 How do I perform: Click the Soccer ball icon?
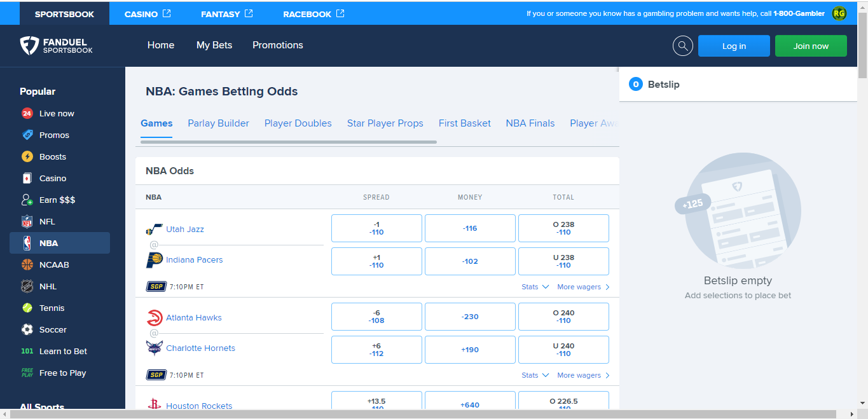[x=27, y=329]
